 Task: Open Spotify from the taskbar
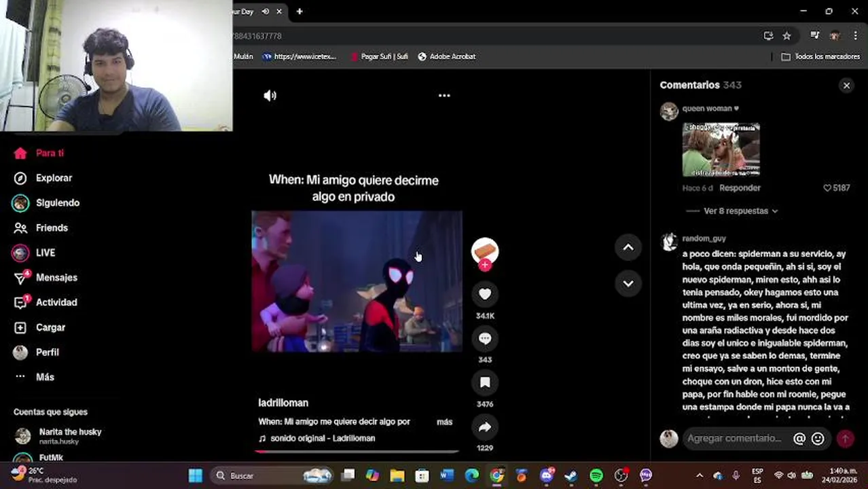click(596, 475)
